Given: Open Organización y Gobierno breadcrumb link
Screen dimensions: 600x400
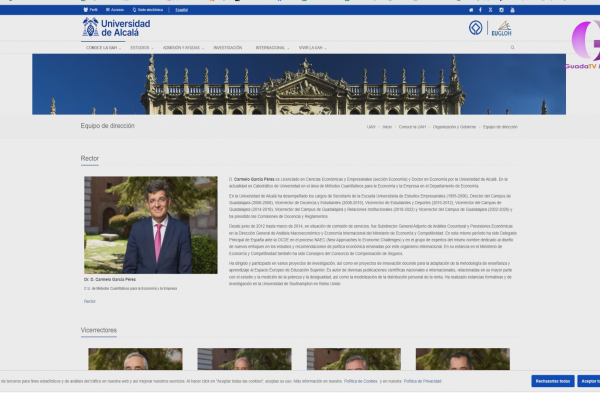Looking at the screenshot, I should pos(454,127).
